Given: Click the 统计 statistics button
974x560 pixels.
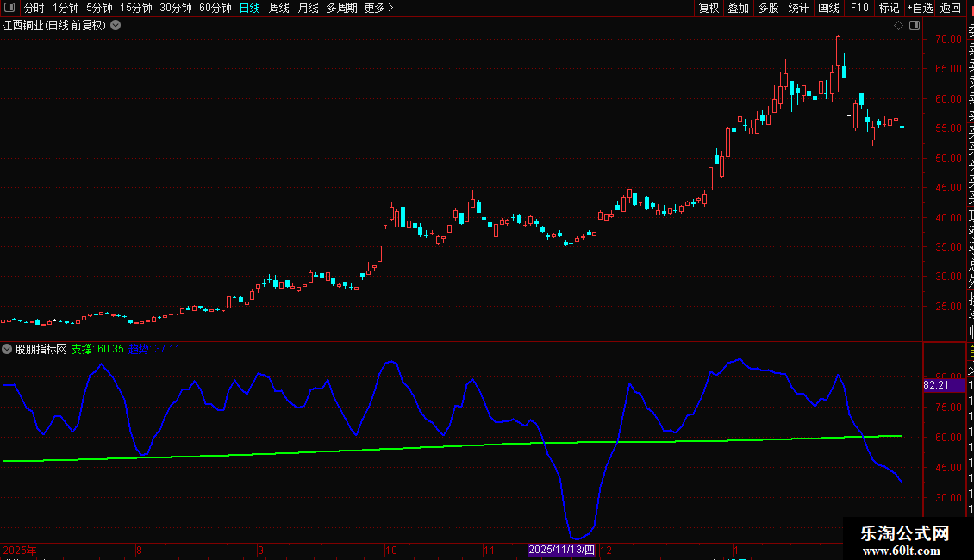Looking at the screenshot, I should pos(798,8).
